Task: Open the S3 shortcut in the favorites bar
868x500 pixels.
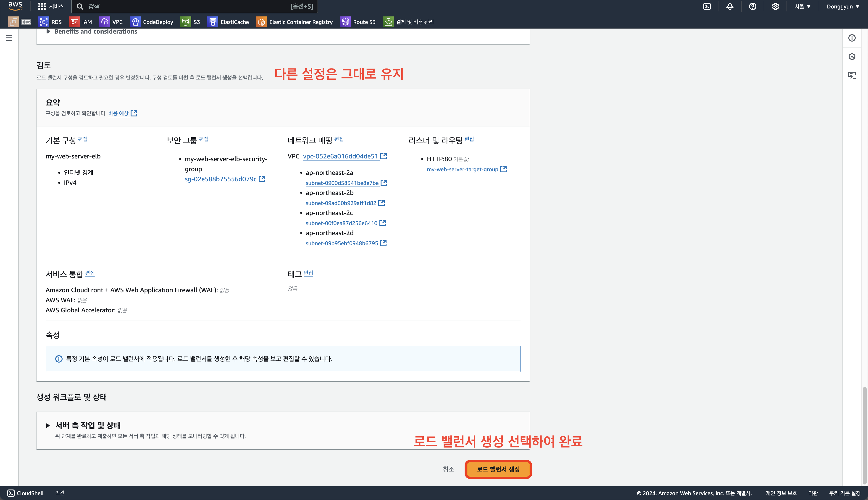Action: coord(190,22)
